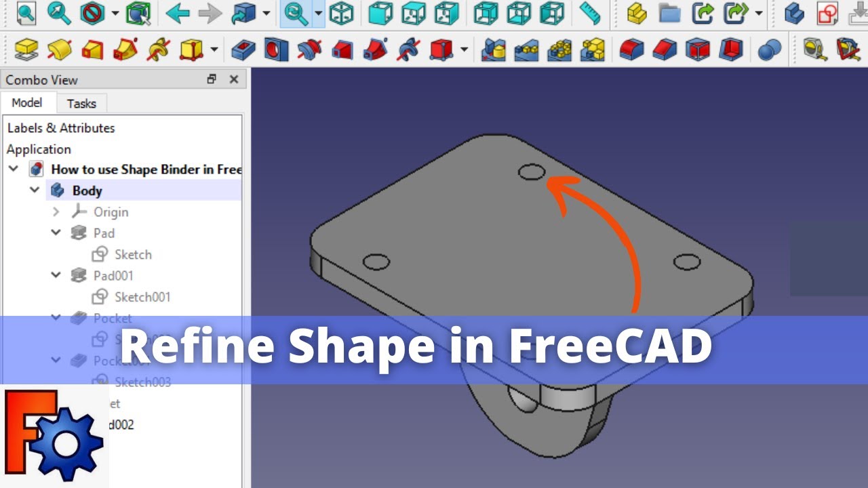Viewport: 868px width, 488px height.
Task: Click the Subtractive Primitive red box icon
Action: click(x=441, y=49)
